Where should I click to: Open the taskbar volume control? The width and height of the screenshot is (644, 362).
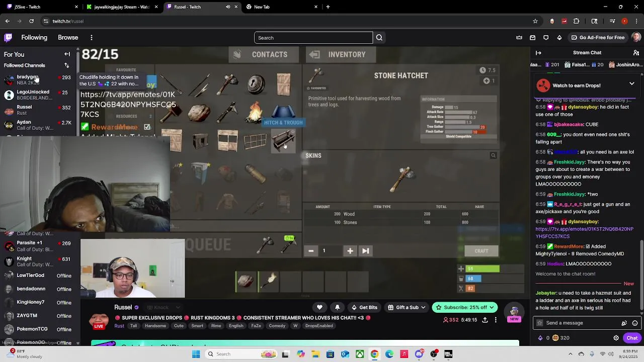[612, 354]
